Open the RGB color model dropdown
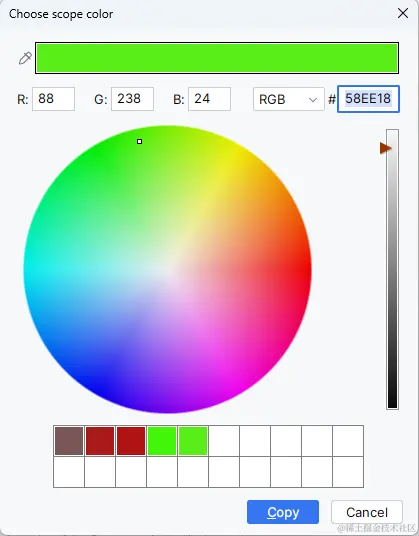The height and width of the screenshot is (536, 419). pos(289,99)
